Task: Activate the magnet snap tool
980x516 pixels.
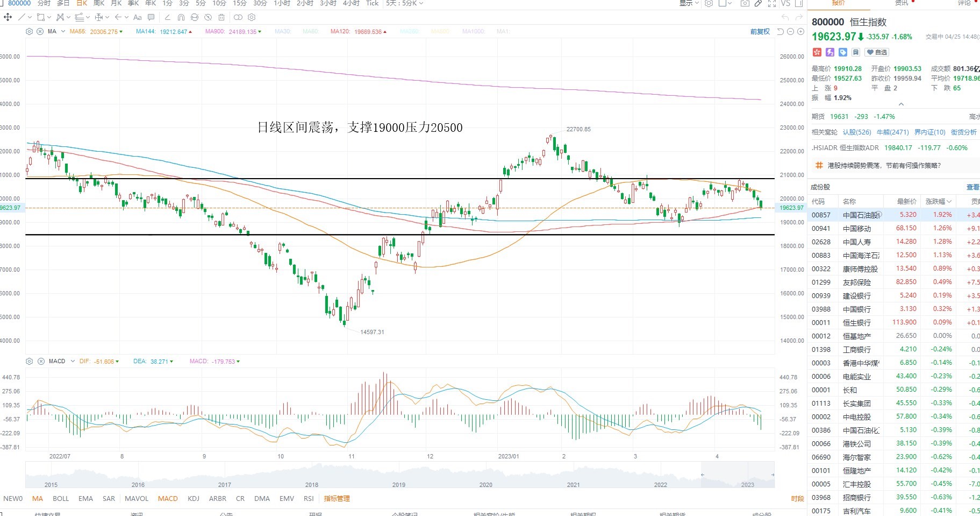Action: [x=181, y=17]
